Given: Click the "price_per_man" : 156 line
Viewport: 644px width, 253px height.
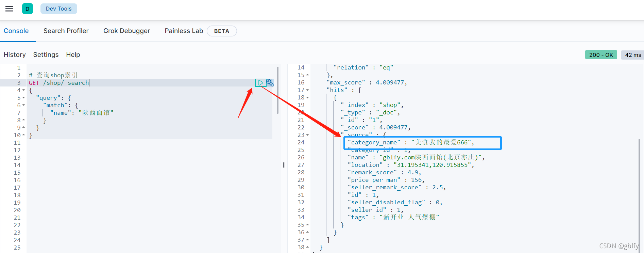Looking at the screenshot, I should 386,180.
